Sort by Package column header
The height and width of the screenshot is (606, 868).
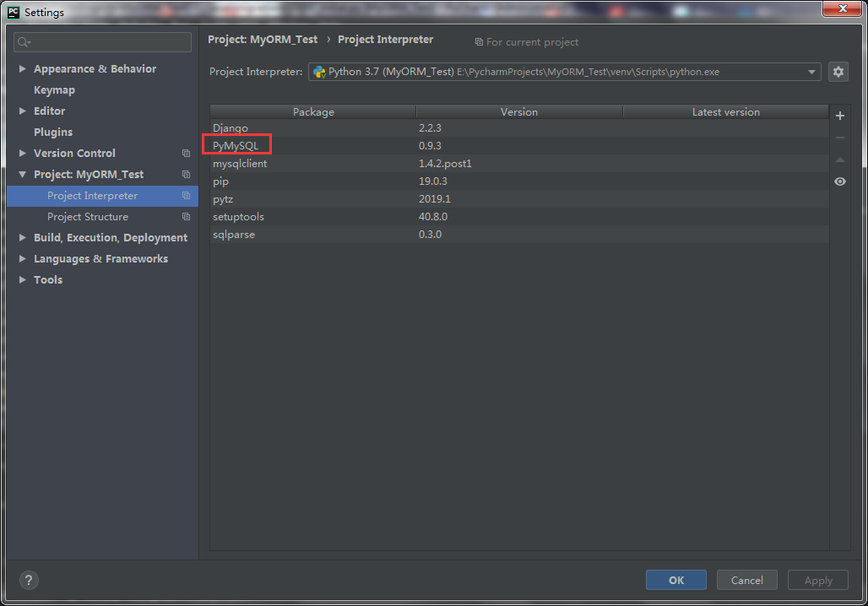[x=313, y=111]
